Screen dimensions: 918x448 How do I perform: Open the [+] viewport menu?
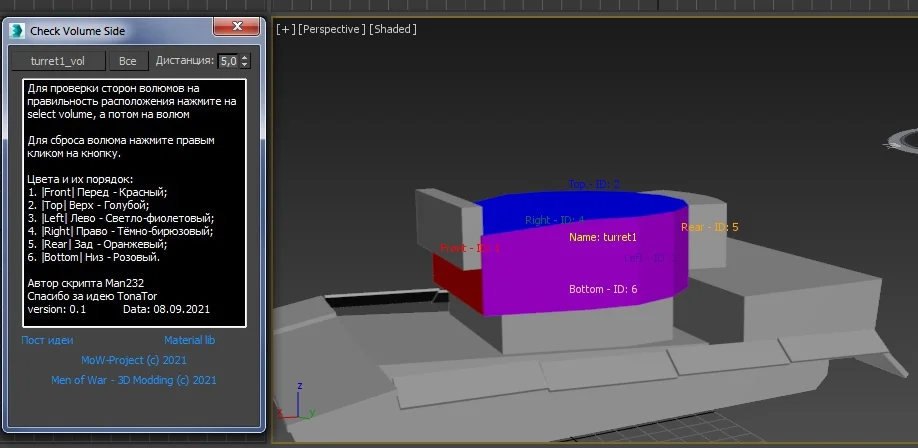coord(286,29)
